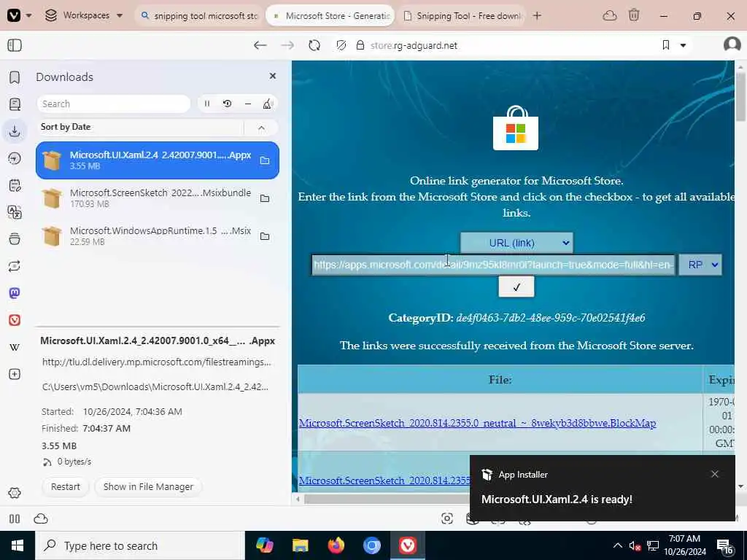Open the user profile avatar
Image resolution: width=747 pixels, height=560 pixels.
click(x=732, y=44)
